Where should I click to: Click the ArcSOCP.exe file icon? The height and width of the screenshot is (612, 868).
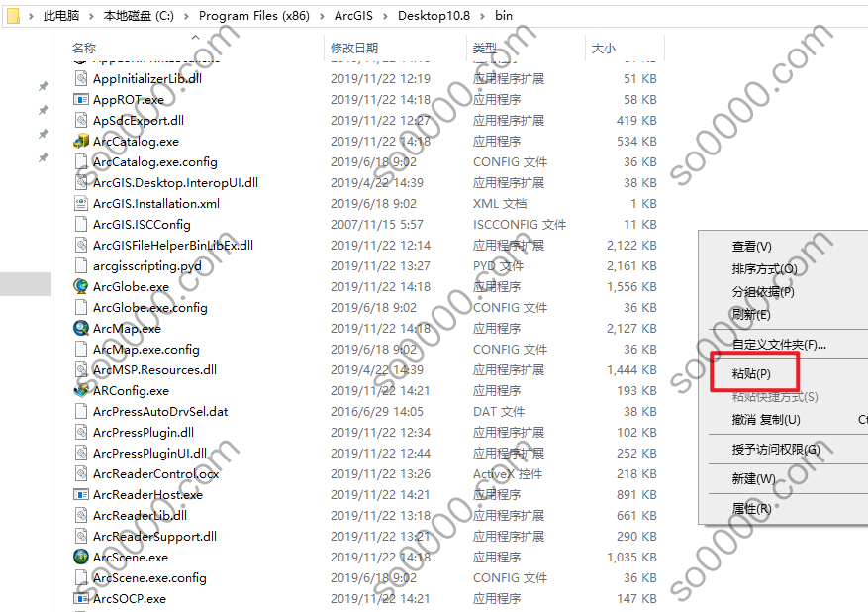point(81,599)
